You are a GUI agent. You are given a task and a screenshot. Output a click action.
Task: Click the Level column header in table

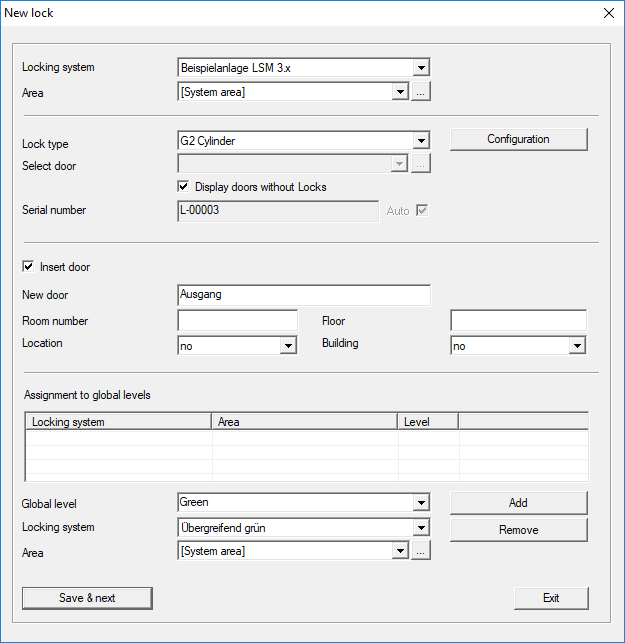[x=428, y=422]
